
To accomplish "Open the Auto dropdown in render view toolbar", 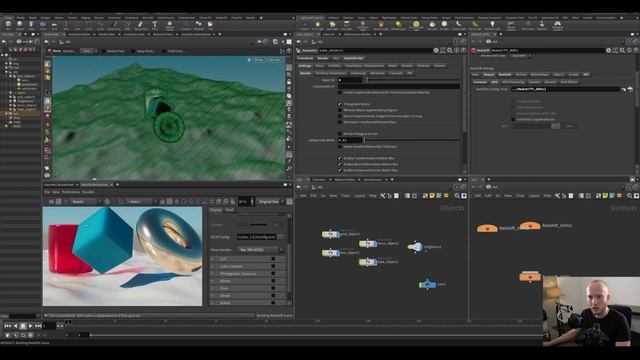I will coord(141,202).
